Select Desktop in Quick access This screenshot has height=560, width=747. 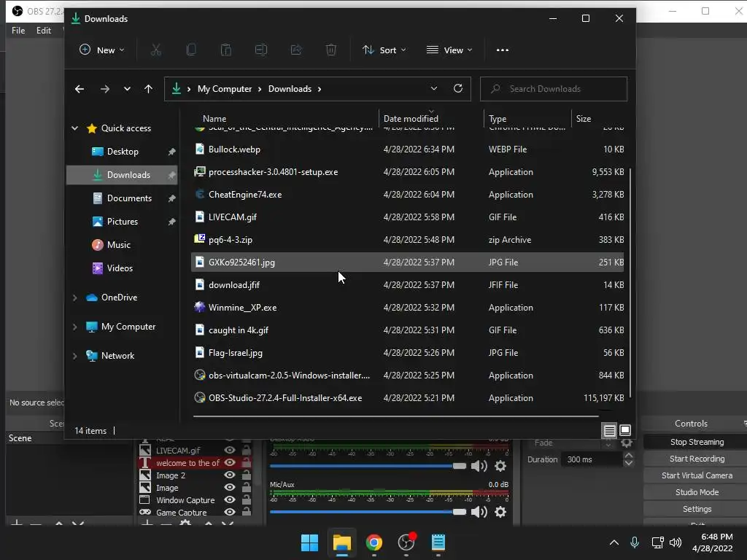tap(123, 152)
